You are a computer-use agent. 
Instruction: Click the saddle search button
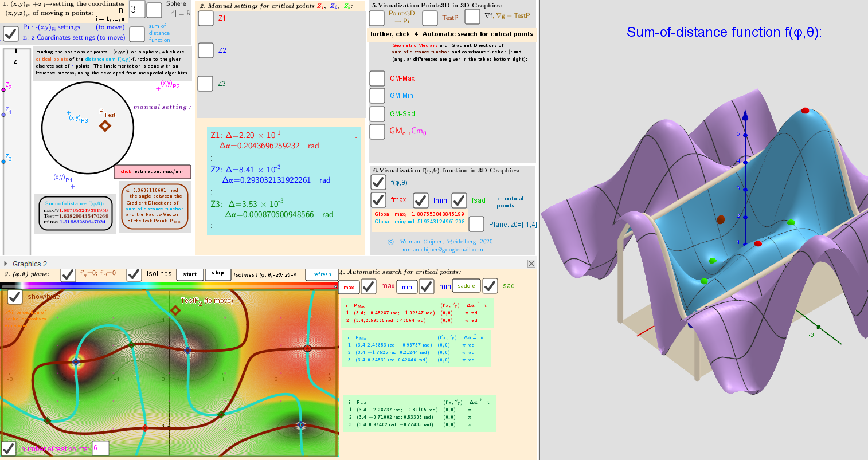tap(466, 286)
